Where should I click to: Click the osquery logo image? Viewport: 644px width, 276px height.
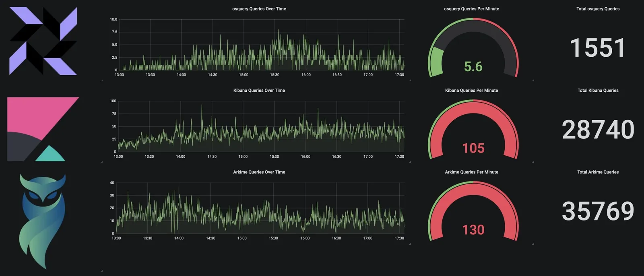(43, 41)
